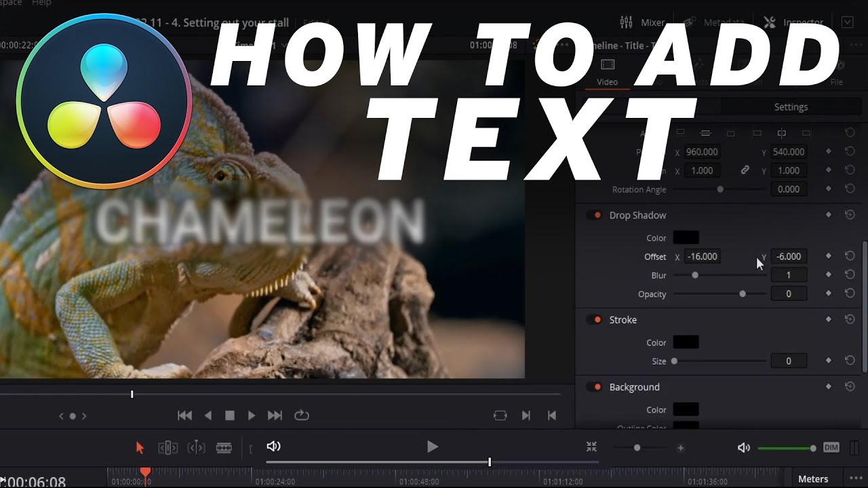The width and height of the screenshot is (868, 488).
Task: Click the Drop Shadow Blur slider
Action: 719,275
